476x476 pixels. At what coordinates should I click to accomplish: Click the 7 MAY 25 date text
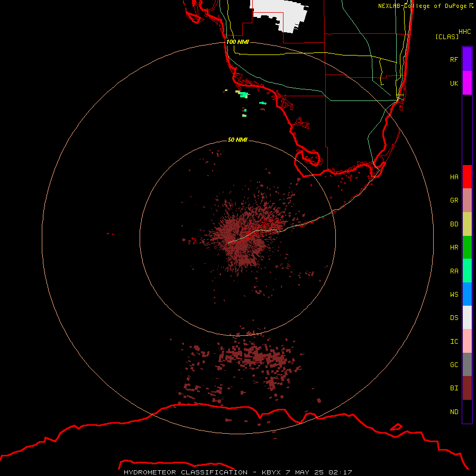[305, 472]
